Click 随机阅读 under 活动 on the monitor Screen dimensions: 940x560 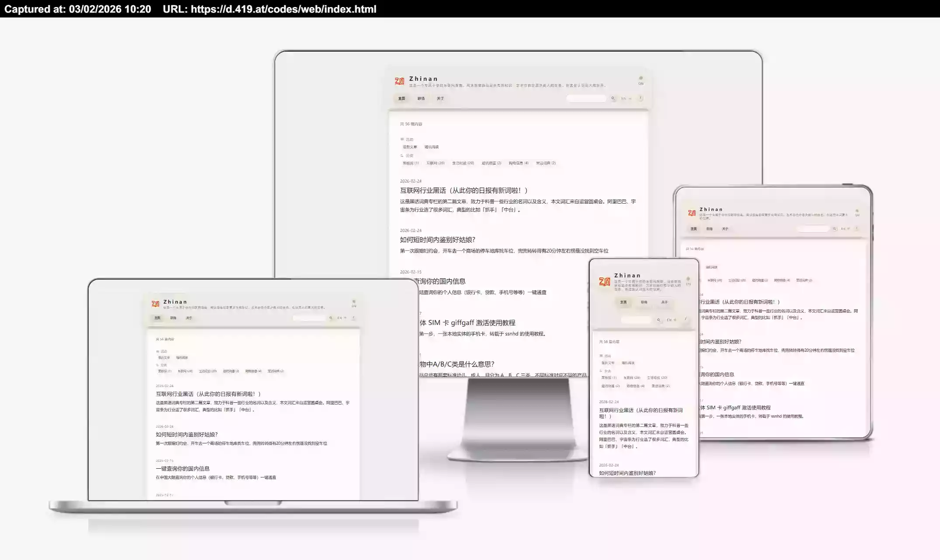tap(432, 147)
